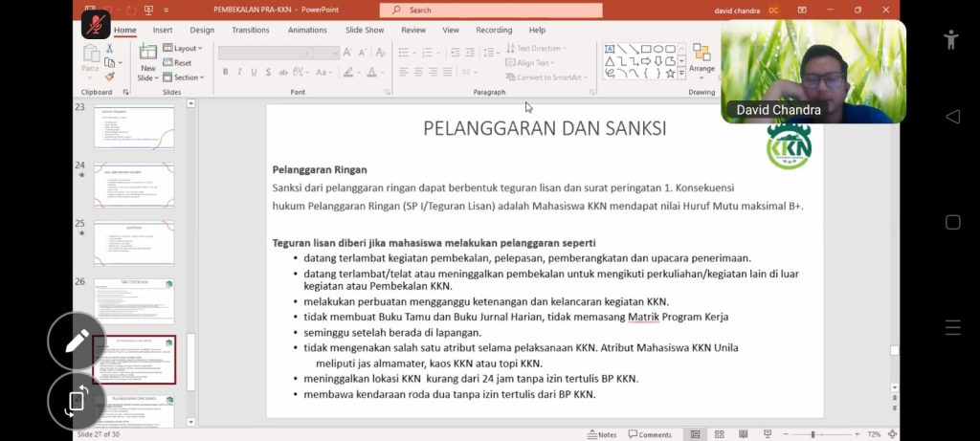The image size is (980, 441).
Task: Click the Search box in title bar
Action: click(x=491, y=11)
